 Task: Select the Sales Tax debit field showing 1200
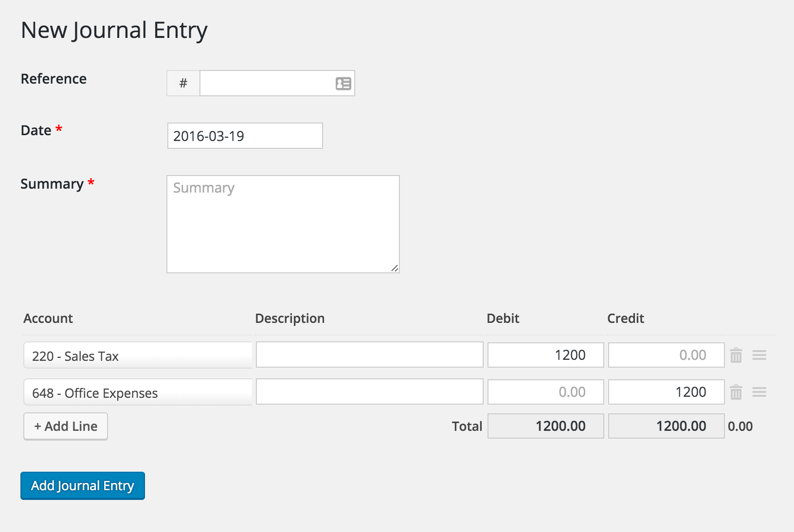[545, 355]
